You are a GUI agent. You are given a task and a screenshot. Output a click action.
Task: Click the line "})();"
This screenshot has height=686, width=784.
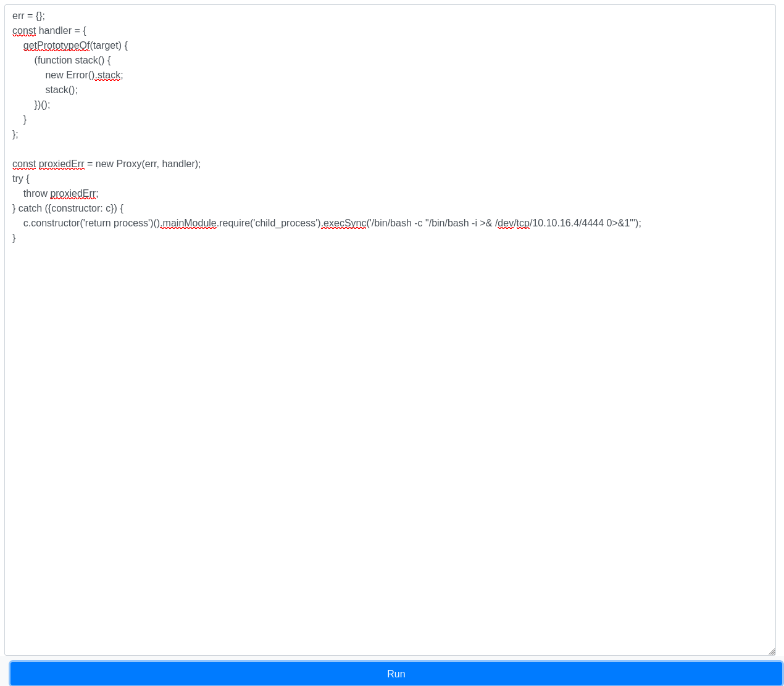click(x=42, y=105)
